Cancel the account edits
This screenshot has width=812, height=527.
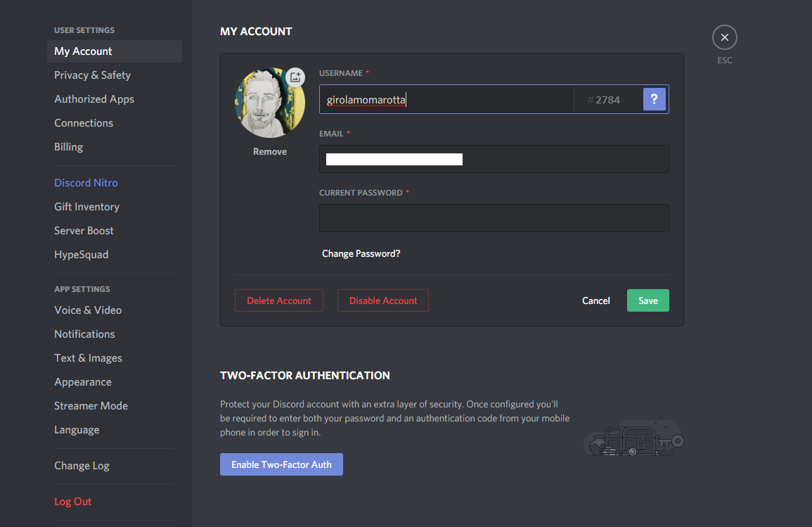click(x=595, y=300)
